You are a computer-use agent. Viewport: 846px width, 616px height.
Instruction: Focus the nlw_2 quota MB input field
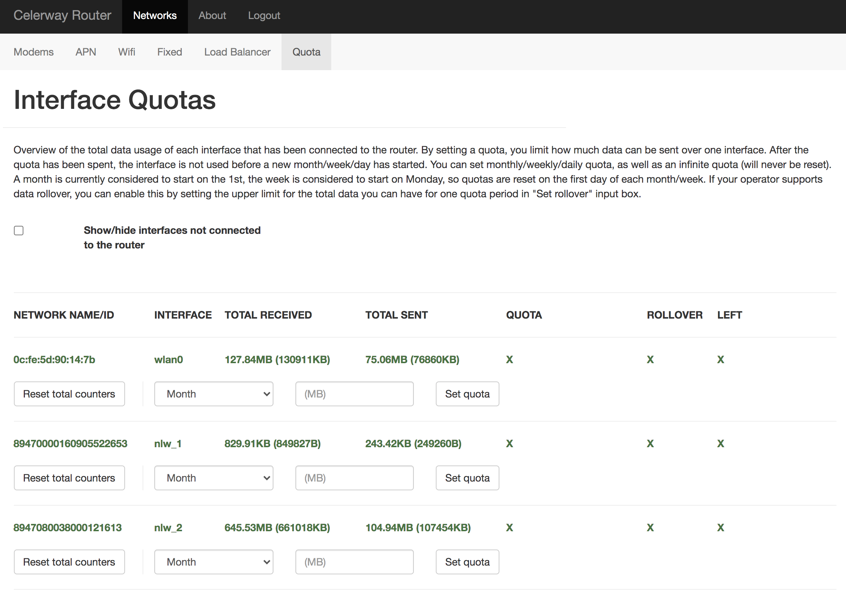point(354,562)
